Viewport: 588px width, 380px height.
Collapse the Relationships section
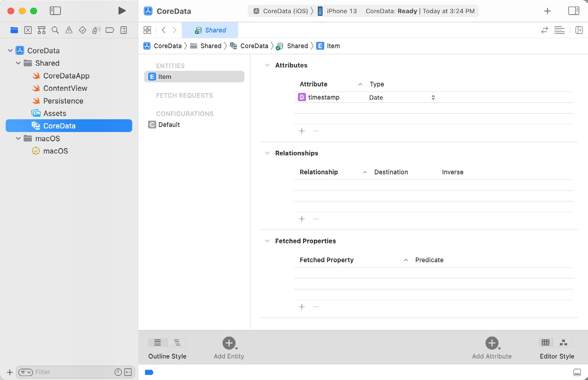pyautogui.click(x=267, y=153)
